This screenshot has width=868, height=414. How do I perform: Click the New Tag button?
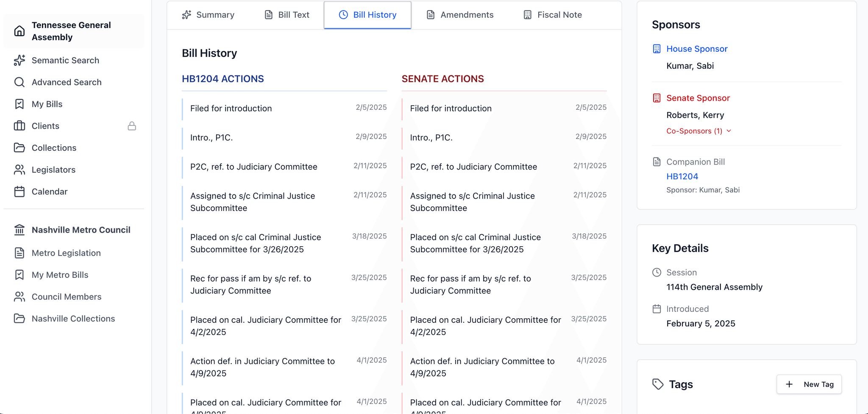pyautogui.click(x=809, y=384)
